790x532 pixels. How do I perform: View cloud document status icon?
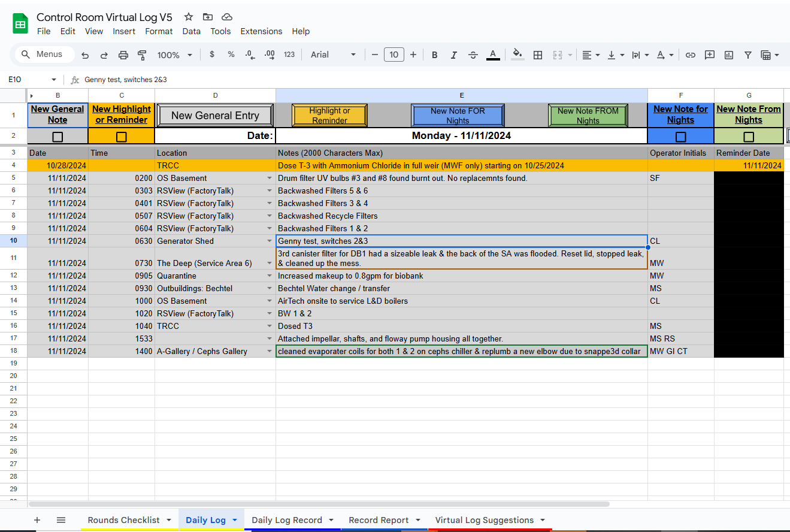[x=227, y=17]
